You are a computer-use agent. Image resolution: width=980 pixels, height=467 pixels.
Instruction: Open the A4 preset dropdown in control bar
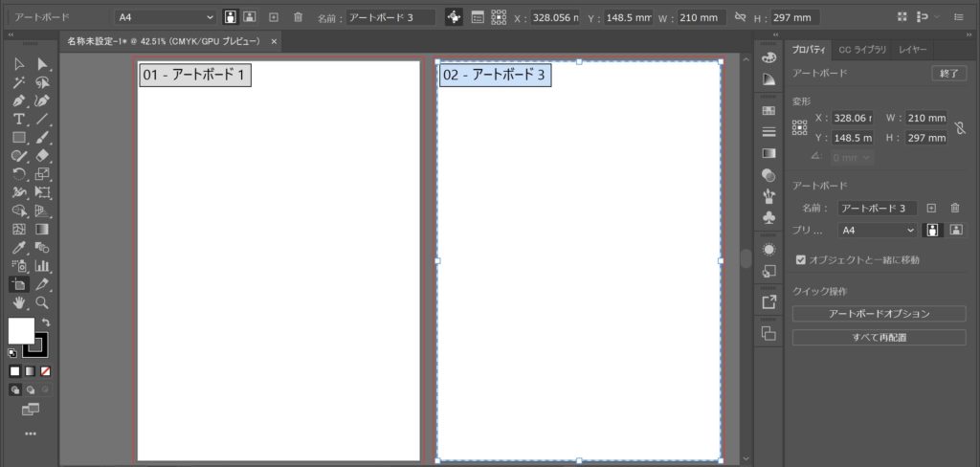(167, 17)
